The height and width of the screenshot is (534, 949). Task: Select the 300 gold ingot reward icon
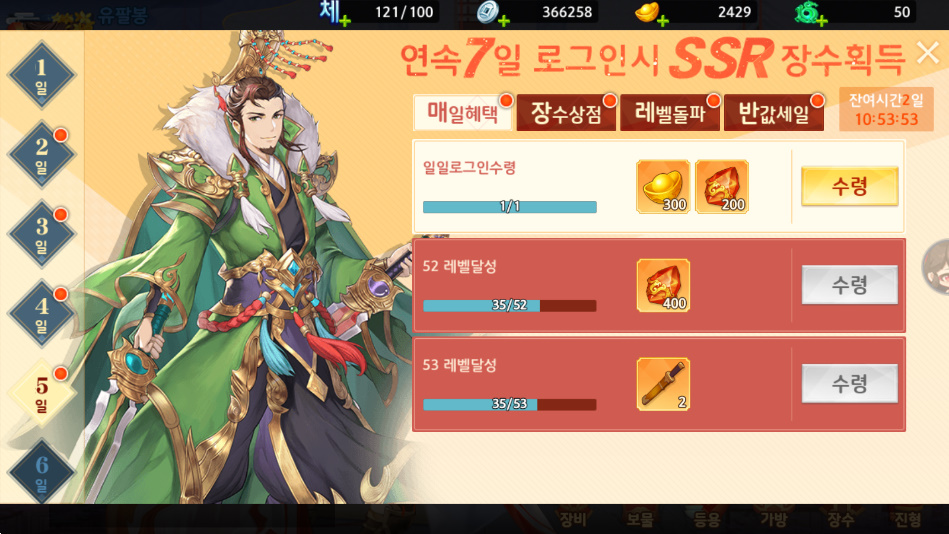(663, 186)
